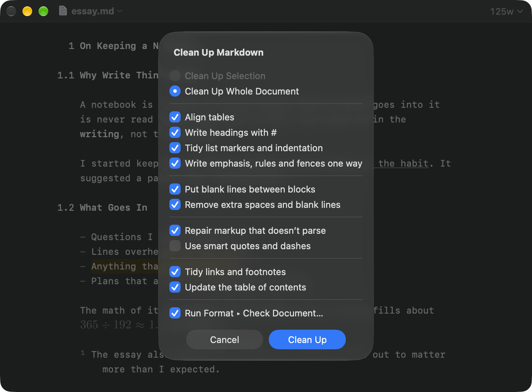Click the highlighted "Anything tha" list item
This screenshot has width=532, height=392.
coord(125,266)
